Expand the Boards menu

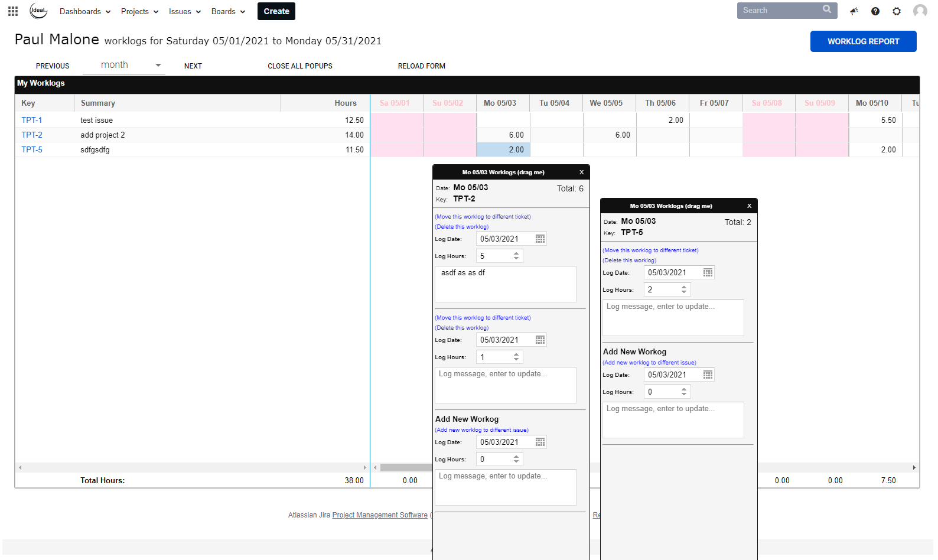coord(228,12)
